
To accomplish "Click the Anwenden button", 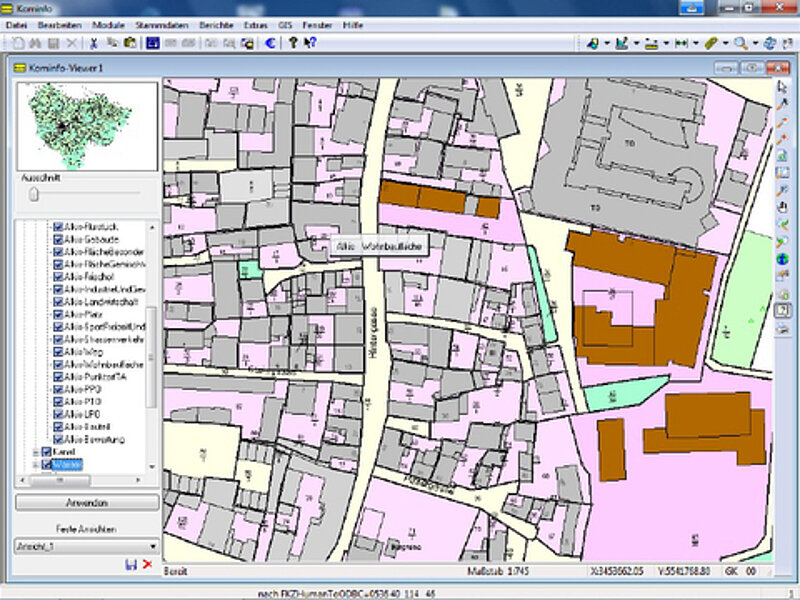I will coord(87,503).
